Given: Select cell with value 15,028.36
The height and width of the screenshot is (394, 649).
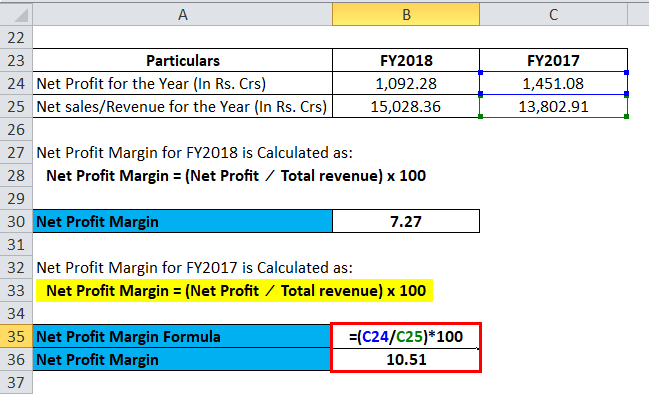Looking at the screenshot, I should point(406,106).
